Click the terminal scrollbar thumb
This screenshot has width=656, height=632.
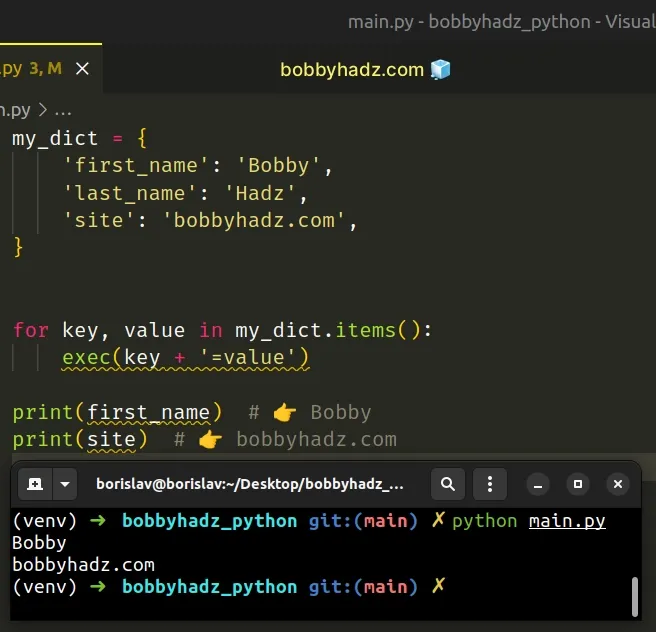[x=635, y=596]
